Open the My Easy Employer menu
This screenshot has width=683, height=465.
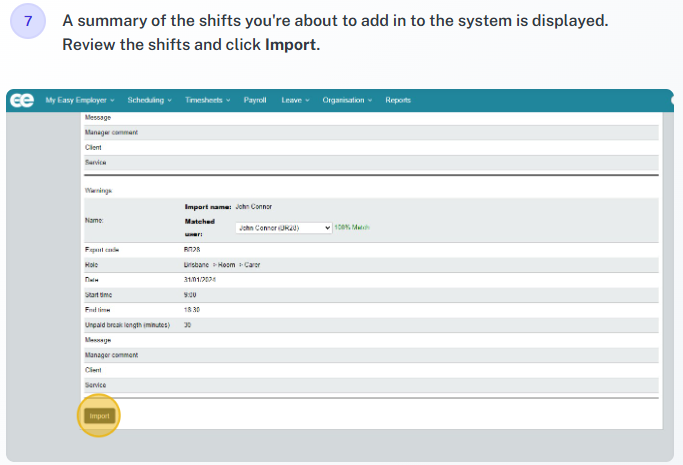tap(80, 100)
